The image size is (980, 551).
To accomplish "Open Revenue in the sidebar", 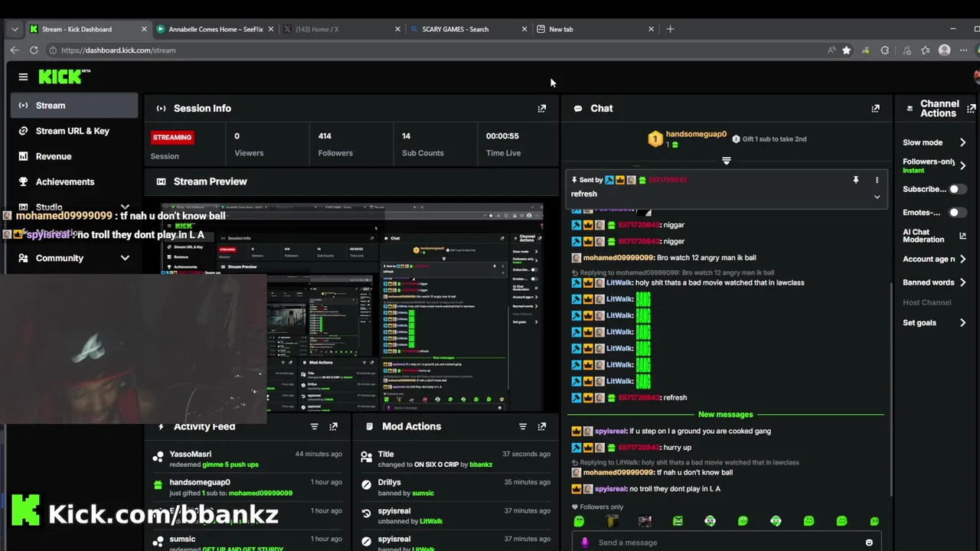I will (x=74, y=156).
